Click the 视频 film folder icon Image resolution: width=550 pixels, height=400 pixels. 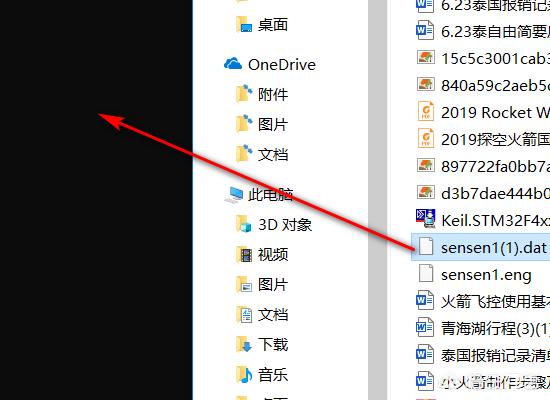point(244,255)
